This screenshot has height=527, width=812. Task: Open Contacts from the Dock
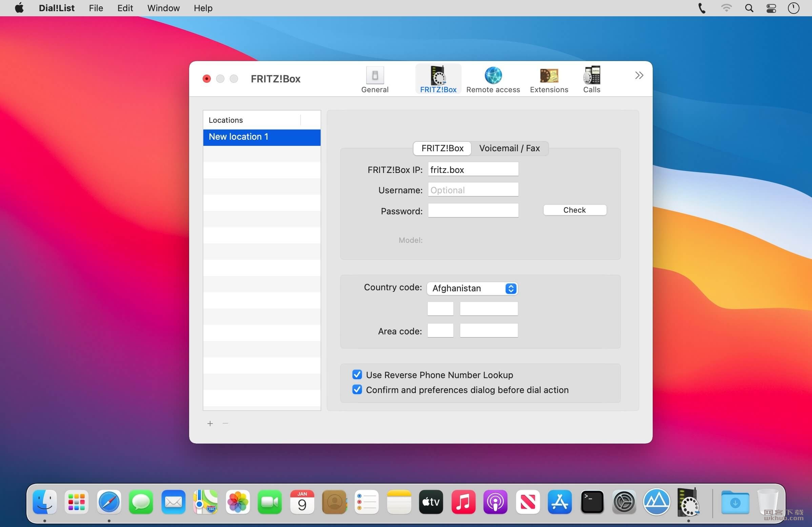[334, 502]
